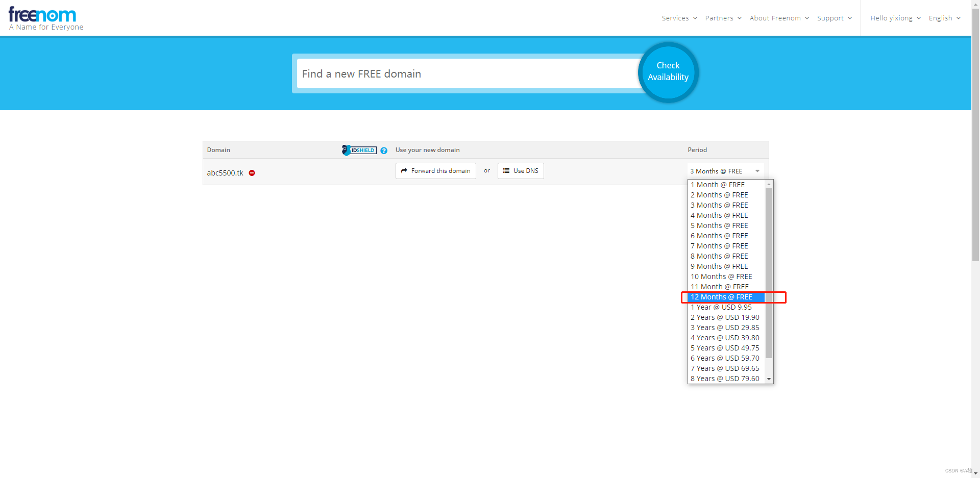Select 3 Years @ USD 29.85
Image resolution: width=980 pixels, height=478 pixels.
click(x=727, y=328)
